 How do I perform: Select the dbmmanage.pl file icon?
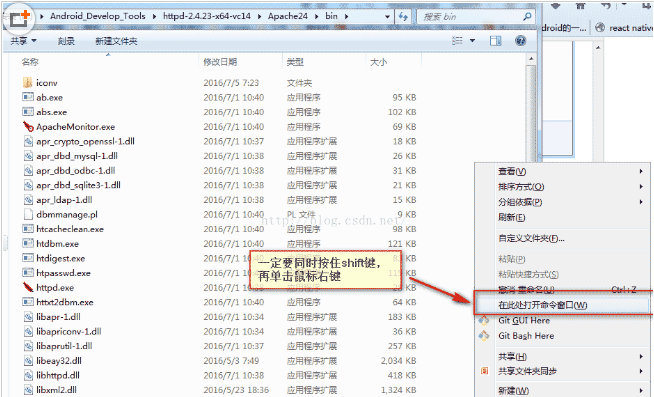pos(28,214)
